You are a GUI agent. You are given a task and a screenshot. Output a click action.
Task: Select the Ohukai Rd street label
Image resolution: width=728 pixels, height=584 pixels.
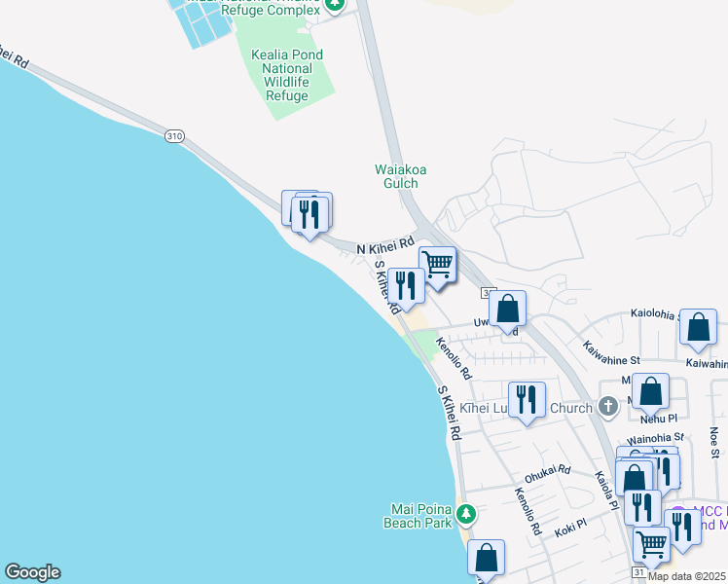(547, 473)
